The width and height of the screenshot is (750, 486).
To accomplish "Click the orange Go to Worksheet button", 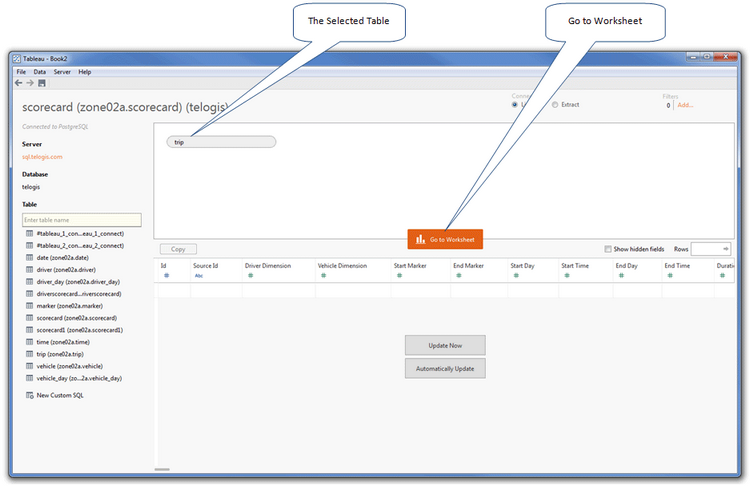I will pos(445,239).
